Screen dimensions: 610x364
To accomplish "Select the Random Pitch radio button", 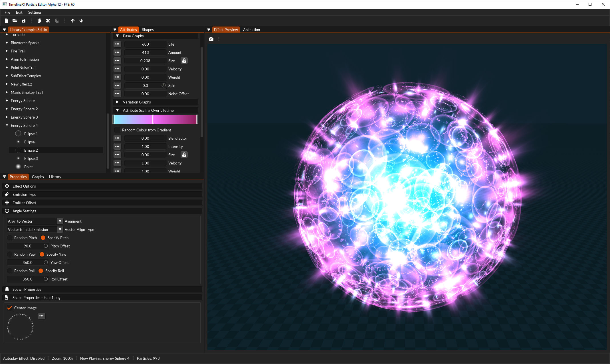I will coord(10,238).
